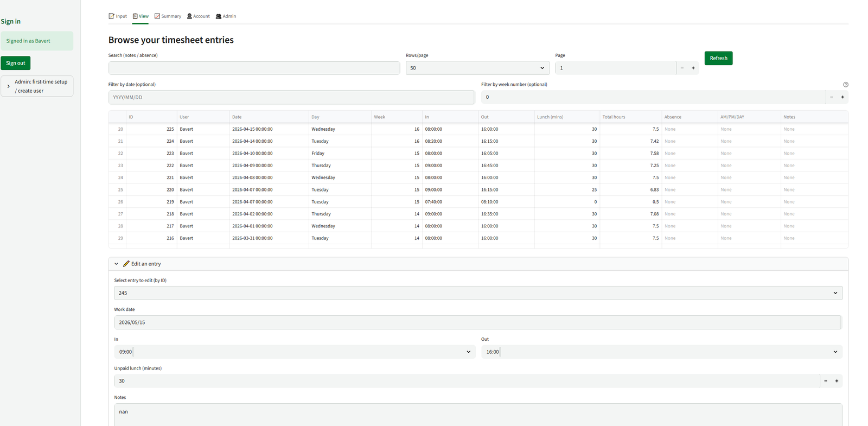Open the Out time dropdown
Viewport: 868px width, 426px height.
click(662, 352)
